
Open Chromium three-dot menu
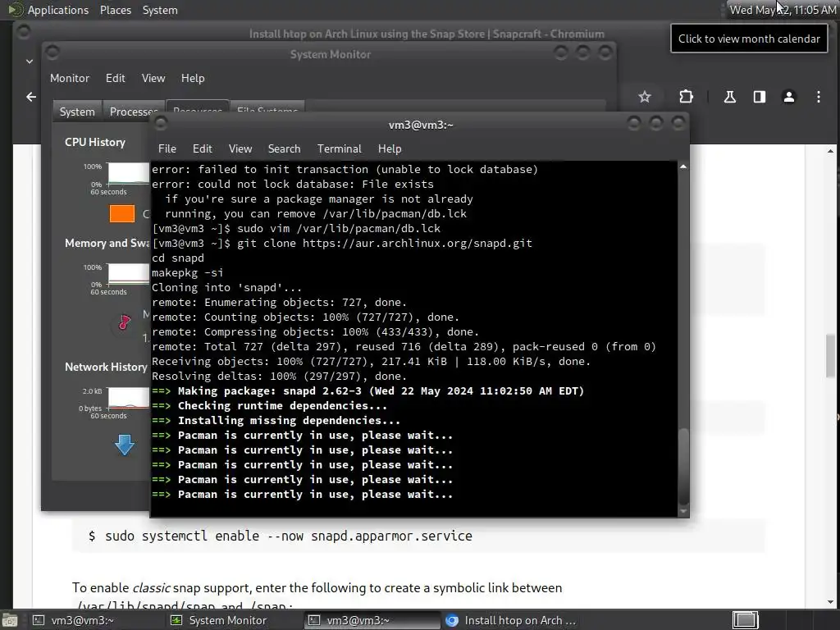point(818,97)
